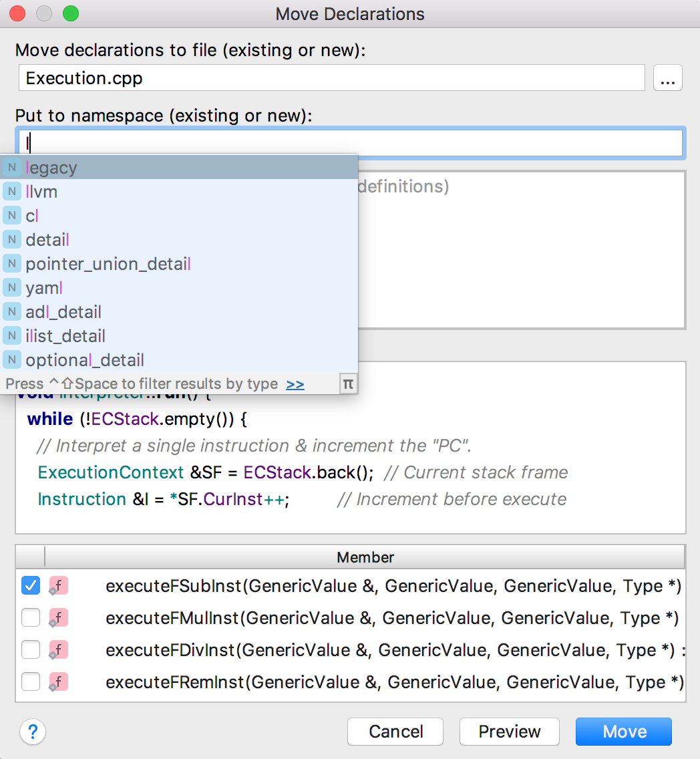This screenshot has width=700, height=759.
Task: Click the "// Current stack frame" comment
Action: (476, 472)
